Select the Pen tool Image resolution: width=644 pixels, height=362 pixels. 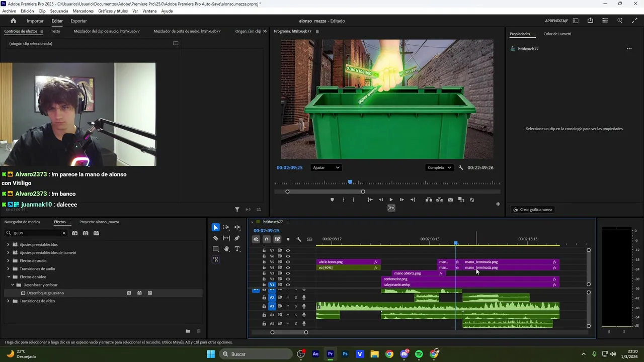237,238
